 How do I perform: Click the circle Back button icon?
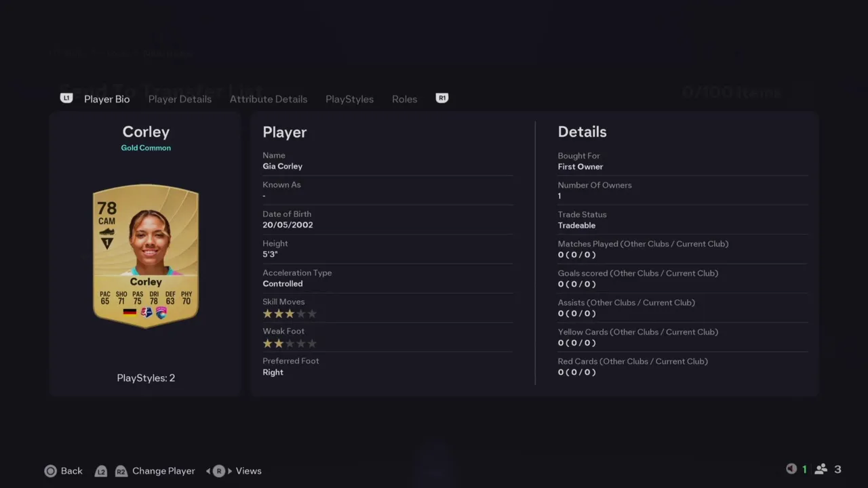tap(50, 471)
